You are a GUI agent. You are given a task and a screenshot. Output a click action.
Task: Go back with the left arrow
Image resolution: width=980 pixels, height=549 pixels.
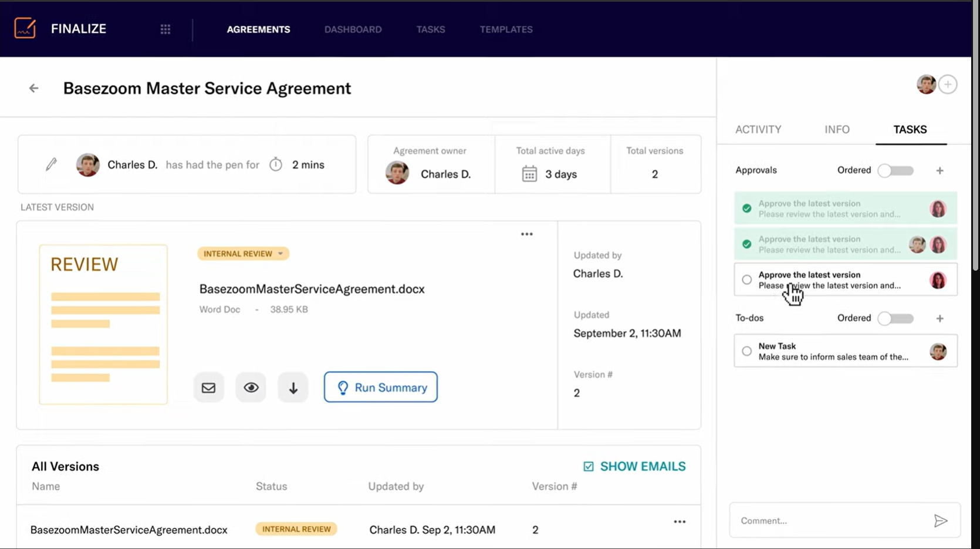click(34, 88)
